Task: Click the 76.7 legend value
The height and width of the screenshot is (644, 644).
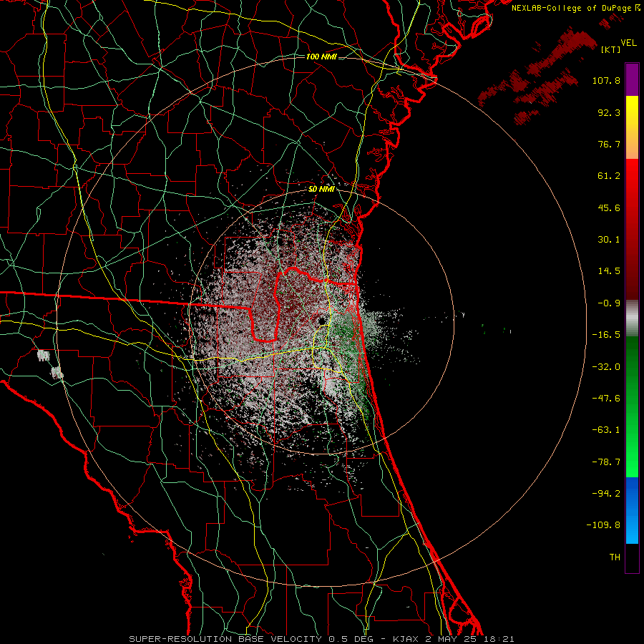Action: 609,144
